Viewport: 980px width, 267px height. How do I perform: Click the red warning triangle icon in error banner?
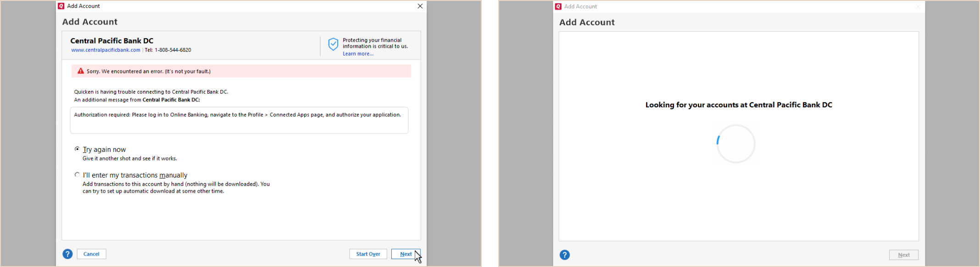pyautogui.click(x=81, y=71)
